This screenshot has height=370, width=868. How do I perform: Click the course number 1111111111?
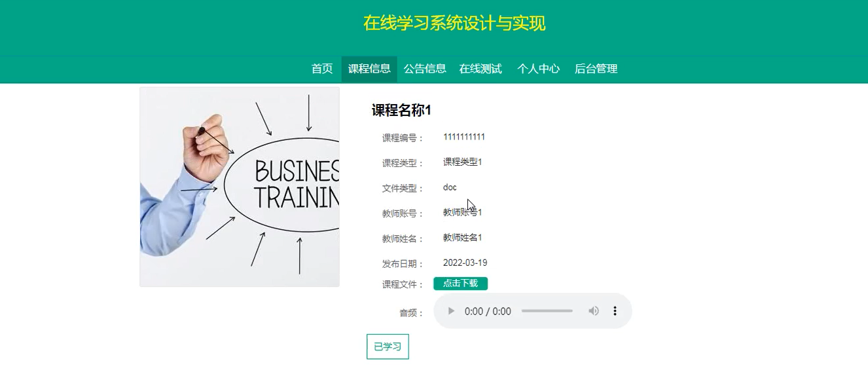464,137
